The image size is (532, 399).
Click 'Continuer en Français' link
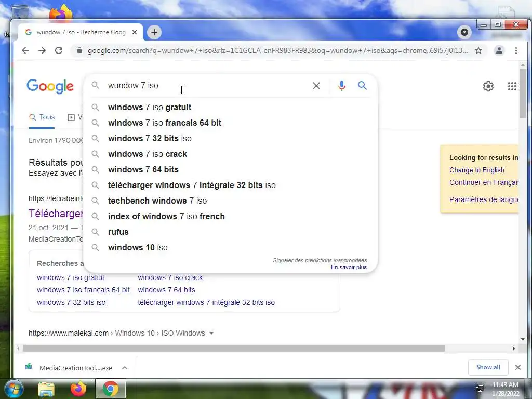[484, 182]
